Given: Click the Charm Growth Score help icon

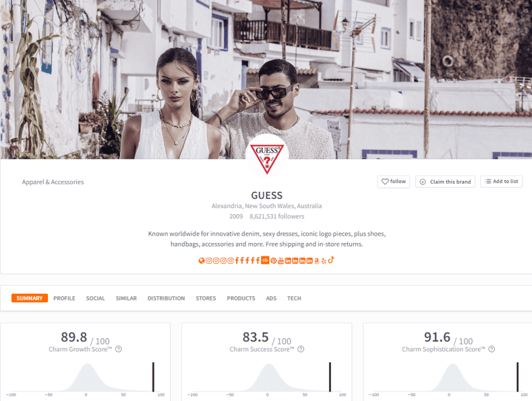Looking at the screenshot, I should [119, 349].
